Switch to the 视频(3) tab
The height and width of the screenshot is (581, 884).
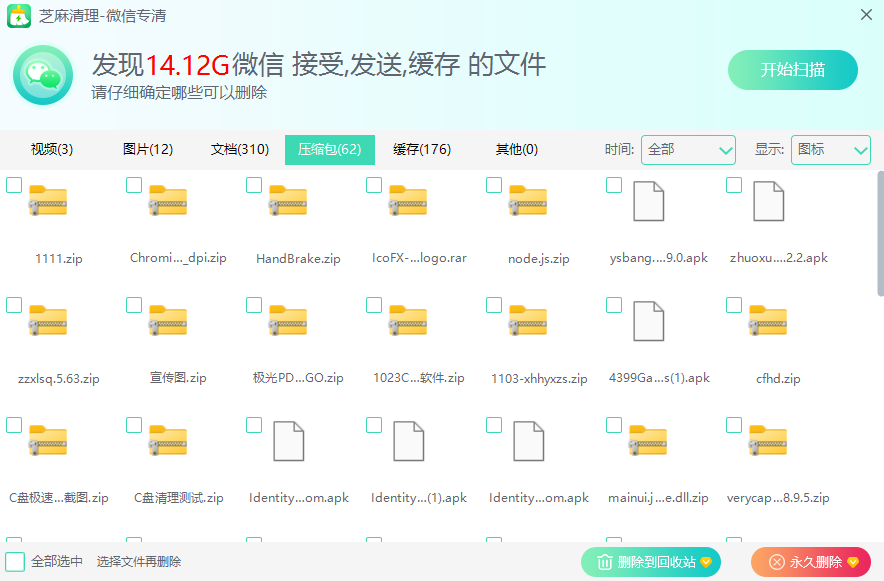click(52, 150)
